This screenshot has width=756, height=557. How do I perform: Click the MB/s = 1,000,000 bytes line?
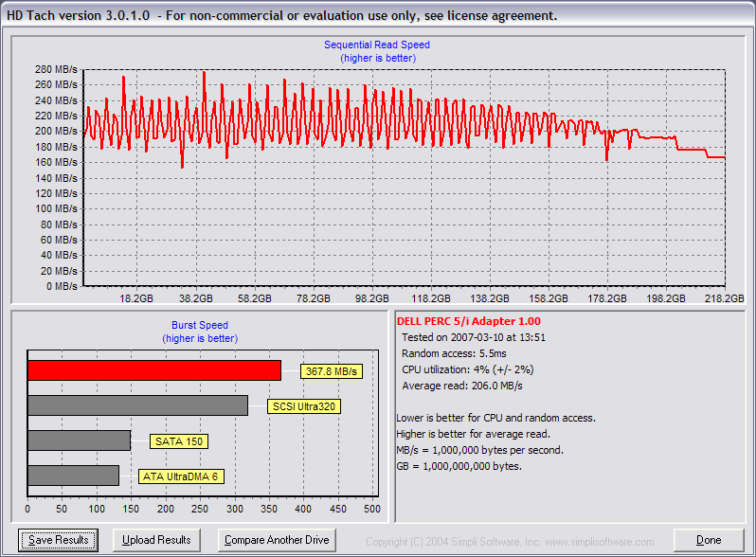(x=479, y=450)
